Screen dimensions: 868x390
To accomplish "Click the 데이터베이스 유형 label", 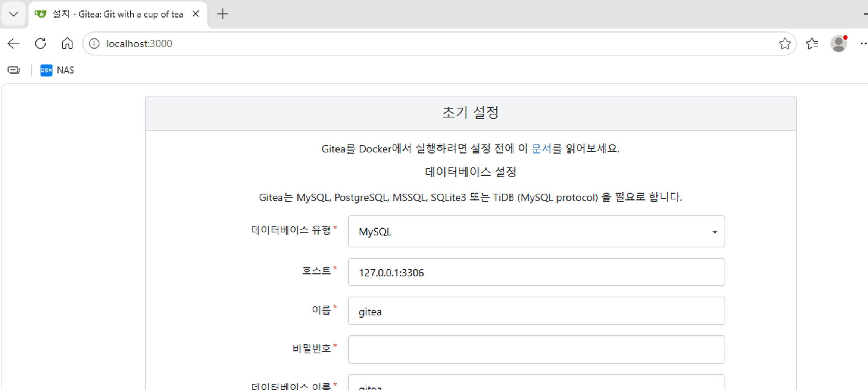I will coord(291,230).
